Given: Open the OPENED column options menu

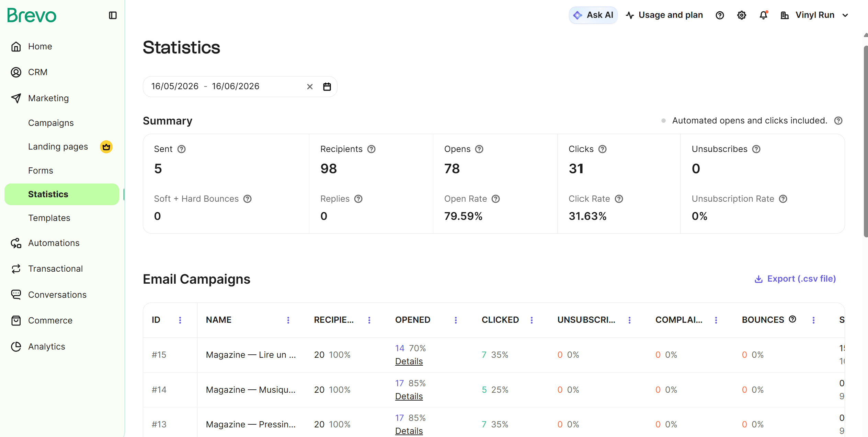Looking at the screenshot, I should 456,320.
